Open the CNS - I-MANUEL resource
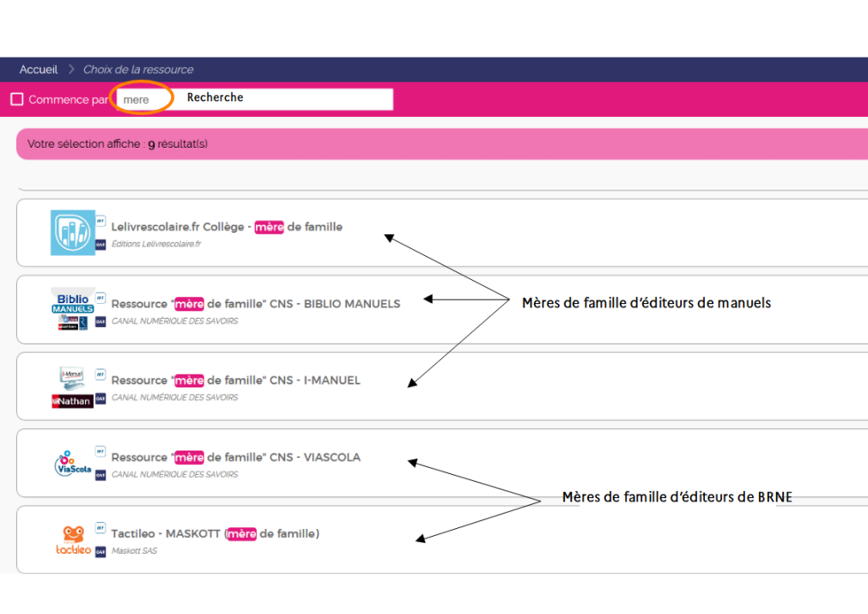 pos(235,380)
